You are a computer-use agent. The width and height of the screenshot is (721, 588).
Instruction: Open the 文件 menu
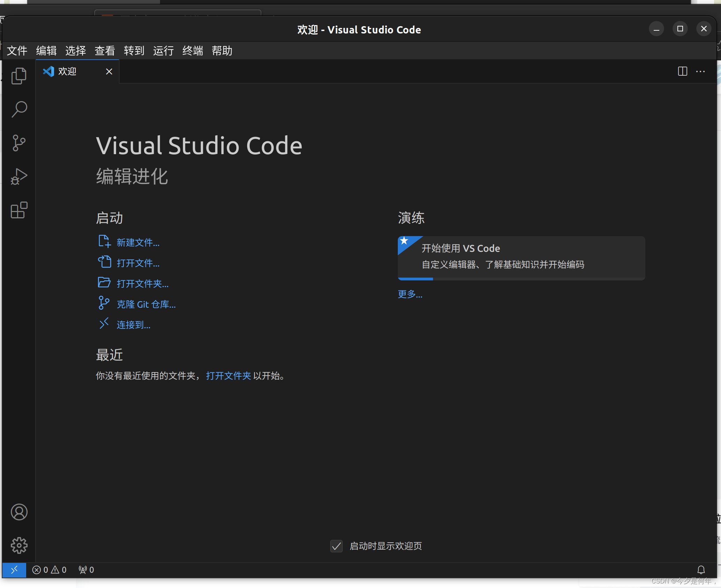point(17,51)
